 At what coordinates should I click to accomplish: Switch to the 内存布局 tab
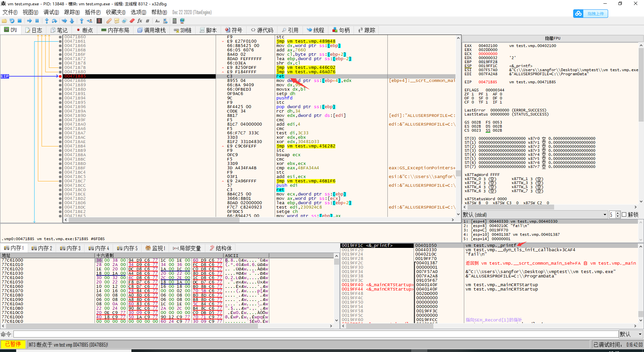coord(115,30)
